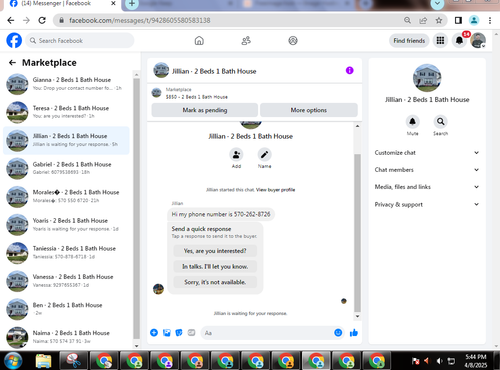This screenshot has width=500, height=370.
Task: Open more actions plus icon in composer
Action: pyautogui.click(x=154, y=333)
